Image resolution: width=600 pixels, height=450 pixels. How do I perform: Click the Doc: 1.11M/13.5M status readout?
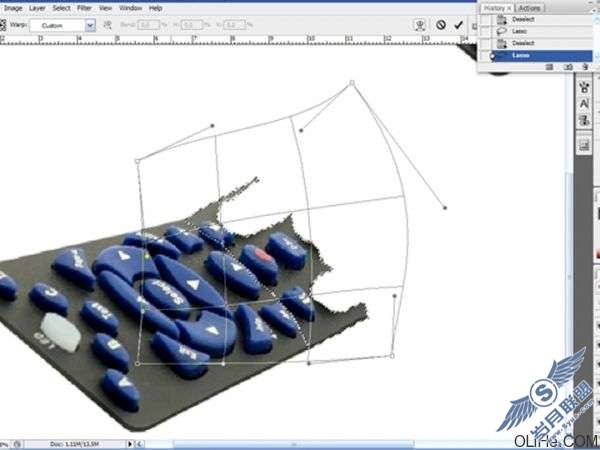coord(75,444)
